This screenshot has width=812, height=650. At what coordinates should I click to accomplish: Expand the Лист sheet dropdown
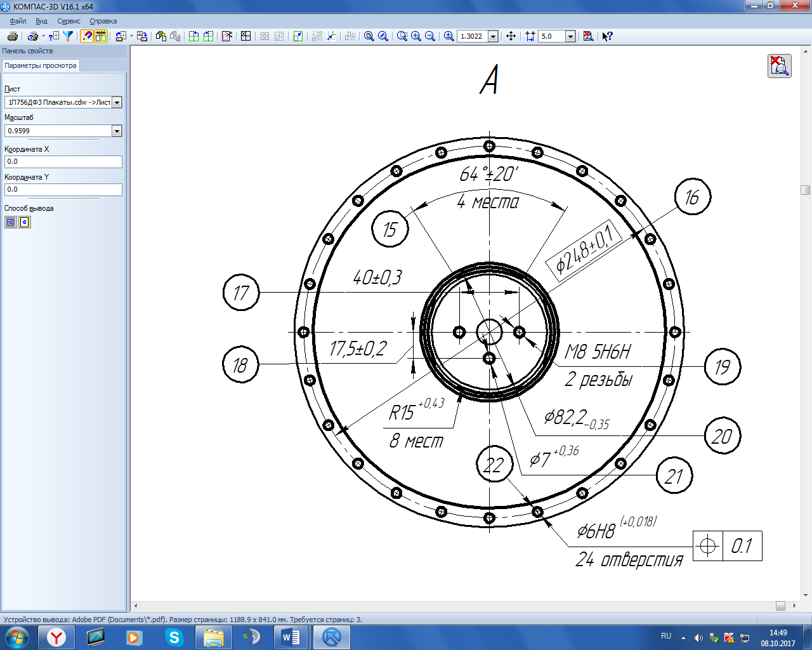(117, 102)
